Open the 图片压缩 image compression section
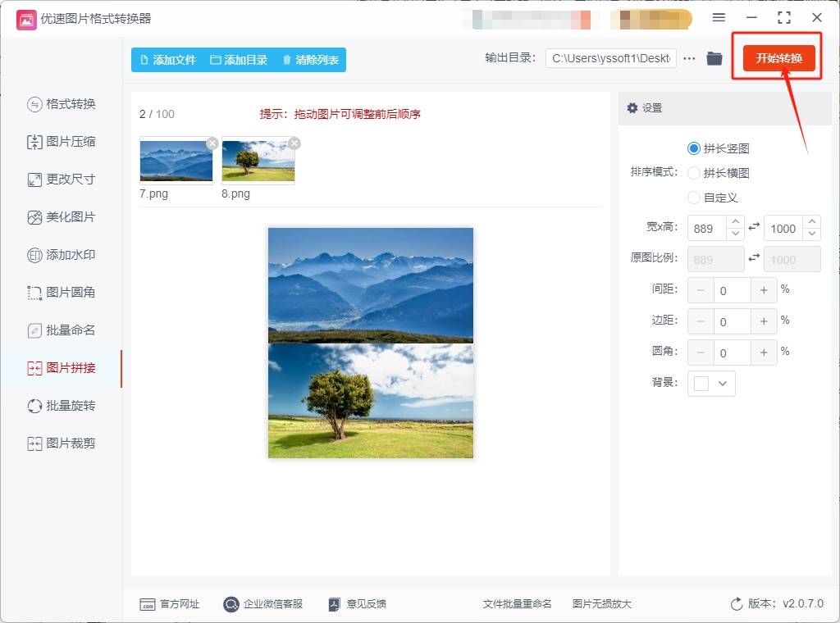 [61, 142]
